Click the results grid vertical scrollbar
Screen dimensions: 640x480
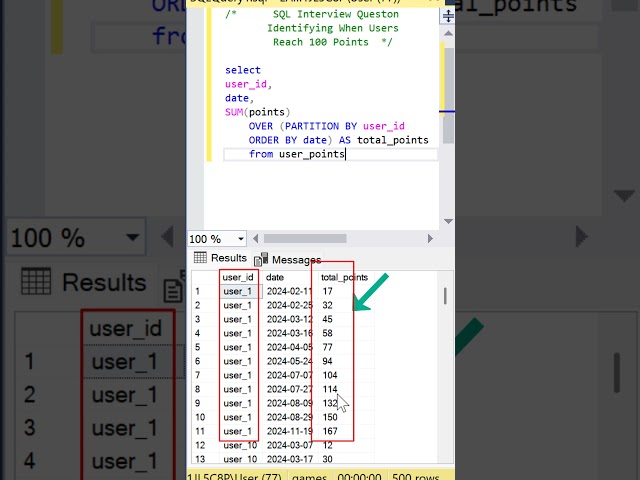(445, 296)
